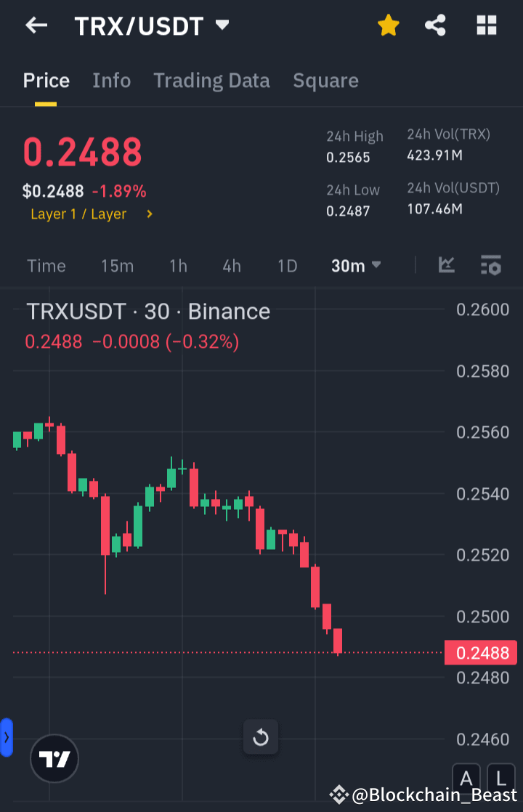Click the 'A' auto-scale icon
The width and height of the screenshot is (523, 812).
click(x=466, y=778)
